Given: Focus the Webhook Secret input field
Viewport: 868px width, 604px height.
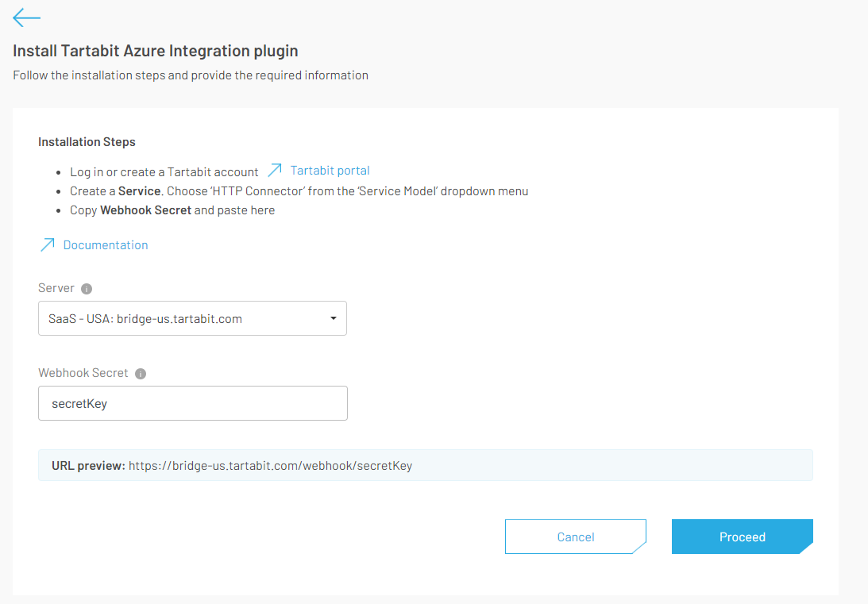Looking at the screenshot, I should click(x=192, y=403).
